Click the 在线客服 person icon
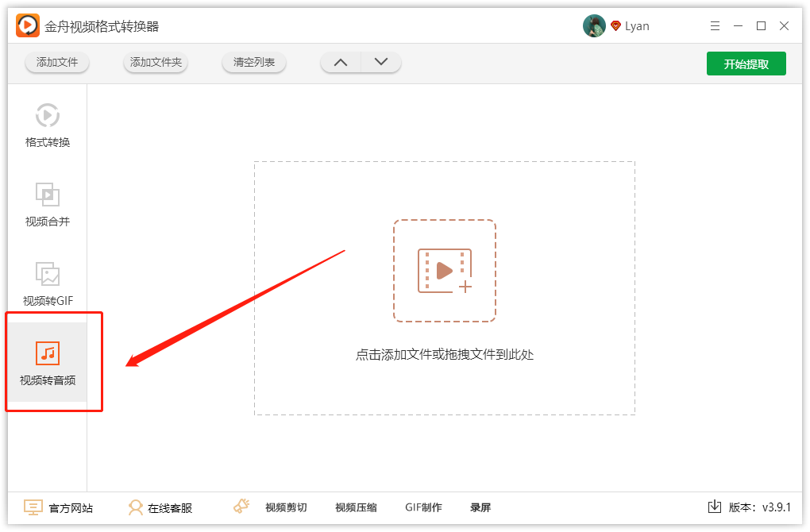This screenshot has height=532, width=810. (135, 507)
